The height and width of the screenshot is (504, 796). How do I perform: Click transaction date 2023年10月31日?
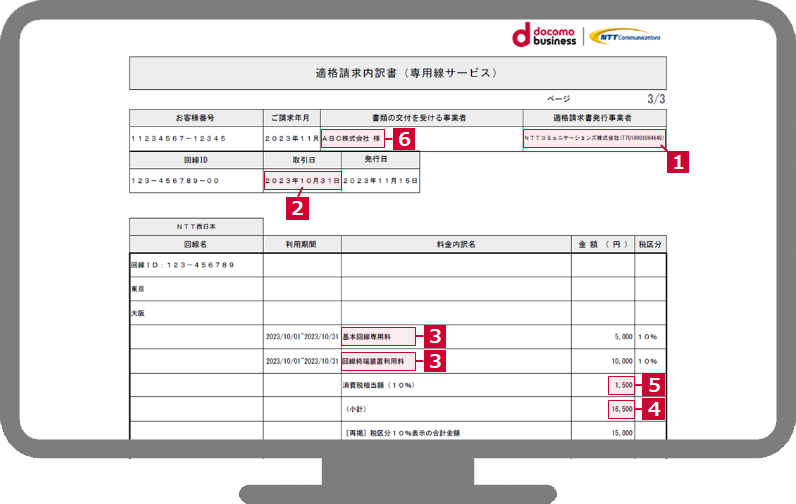click(x=303, y=181)
